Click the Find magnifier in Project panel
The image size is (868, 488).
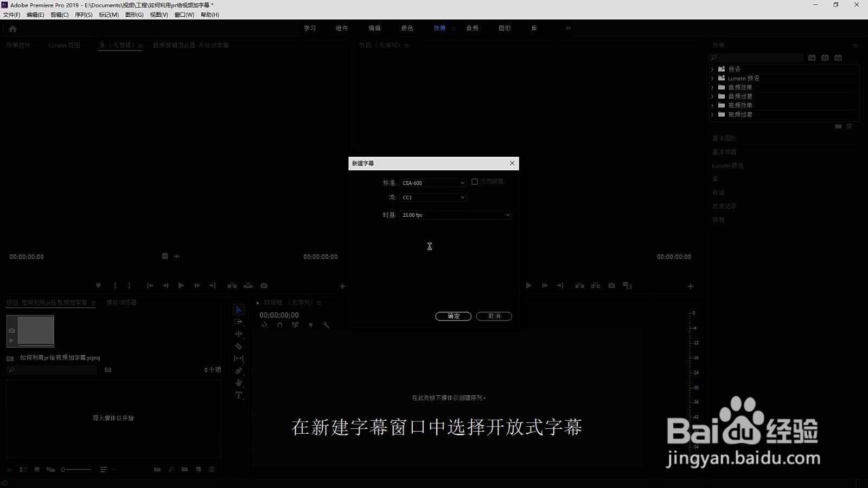point(171,470)
